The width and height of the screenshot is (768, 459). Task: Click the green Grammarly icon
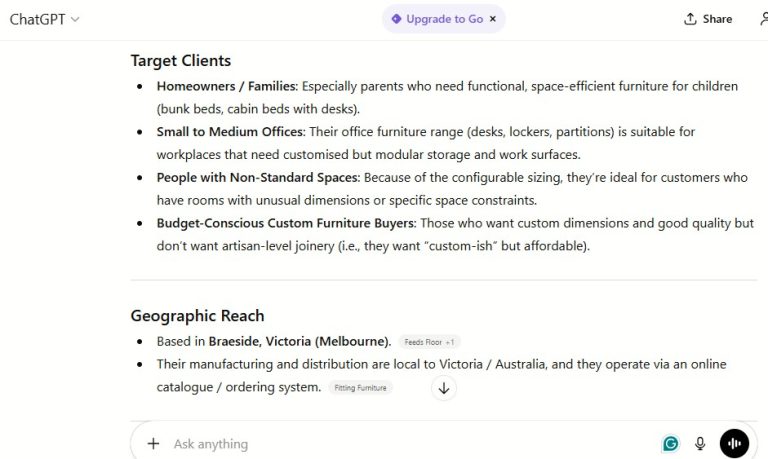(670, 444)
